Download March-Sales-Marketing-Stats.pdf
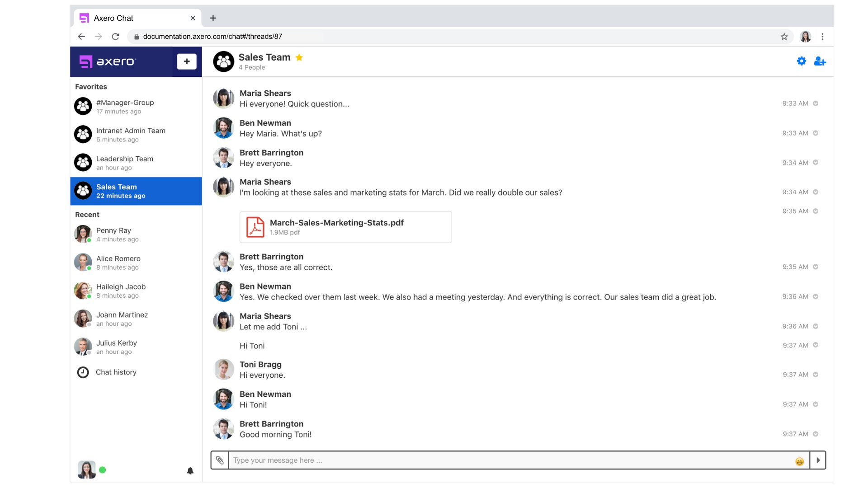 click(336, 222)
